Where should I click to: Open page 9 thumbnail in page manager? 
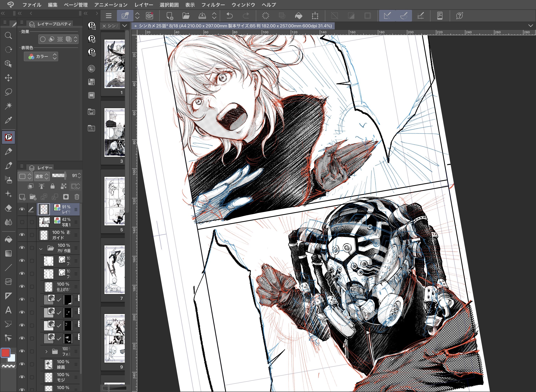point(114,338)
